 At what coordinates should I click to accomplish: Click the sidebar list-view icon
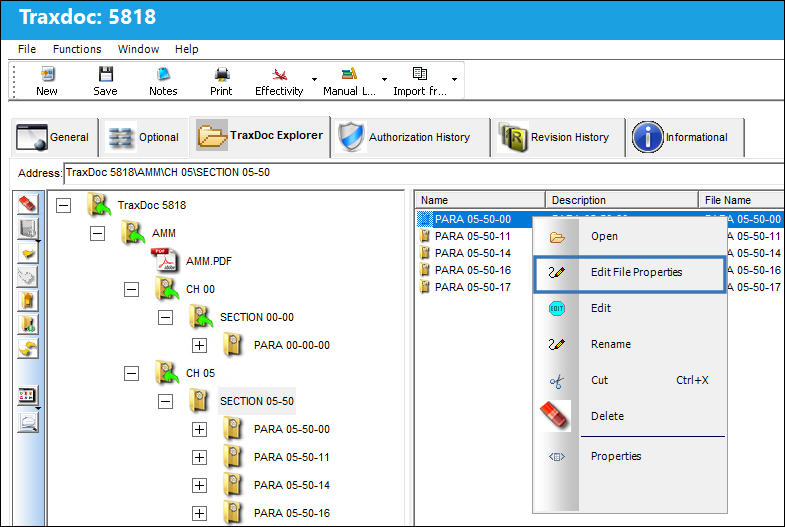coord(28,396)
